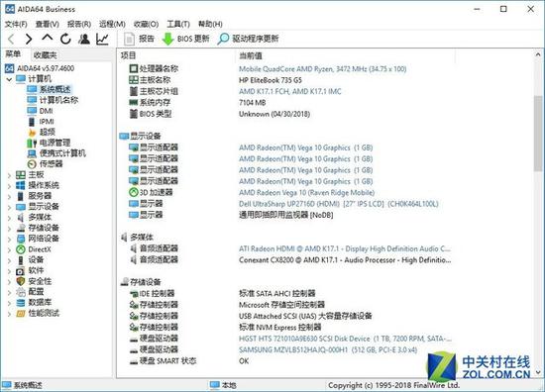Select 便携式计算机 tree item
Screen dimensions: 545x392
(x=56, y=153)
